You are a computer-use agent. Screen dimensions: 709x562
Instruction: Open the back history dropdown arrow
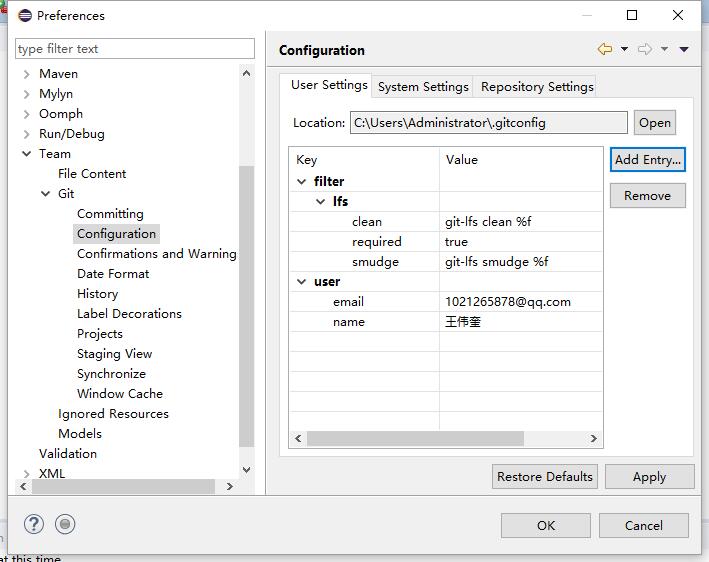click(624, 49)
